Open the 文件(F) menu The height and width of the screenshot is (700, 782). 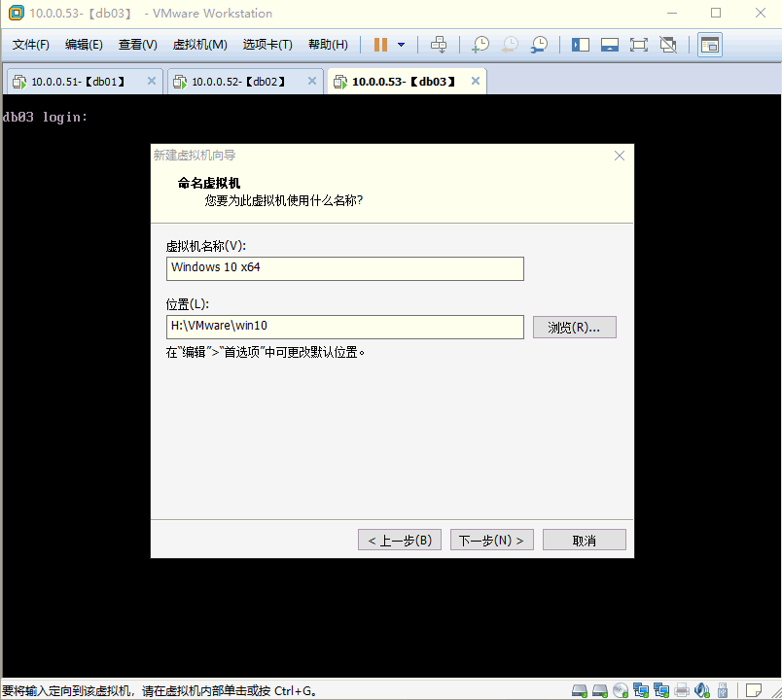(31, 45)
